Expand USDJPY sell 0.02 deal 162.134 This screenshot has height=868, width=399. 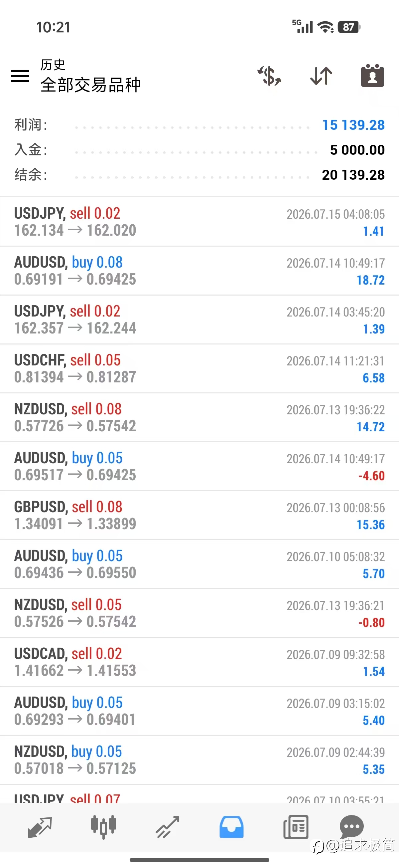click(199, 222)
